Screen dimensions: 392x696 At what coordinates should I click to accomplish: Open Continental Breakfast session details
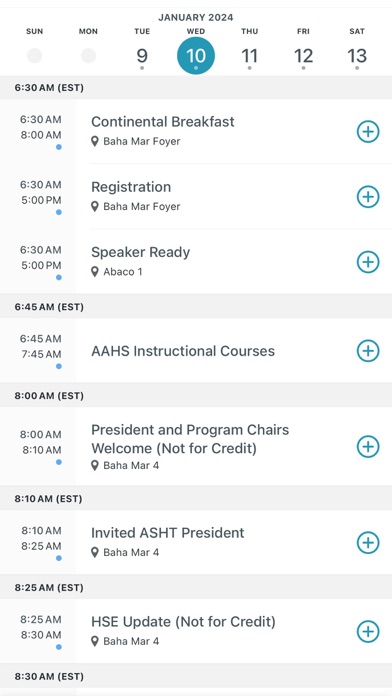[x=163, y=122]
